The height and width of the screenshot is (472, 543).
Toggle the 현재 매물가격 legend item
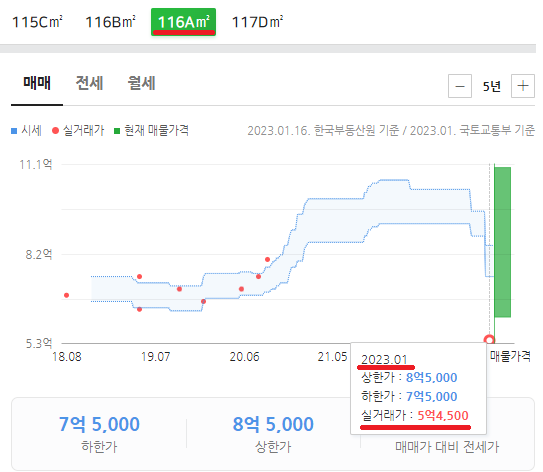point(152,131)
